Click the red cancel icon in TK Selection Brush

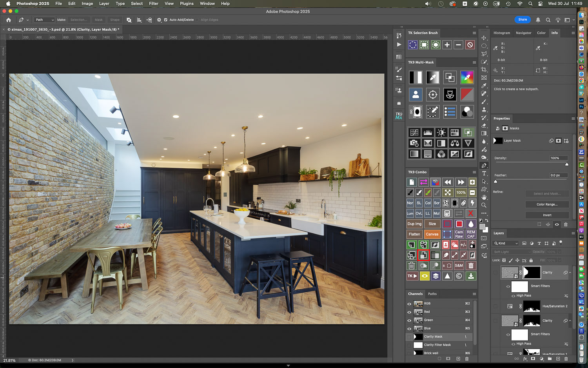(x=470, y=45)
